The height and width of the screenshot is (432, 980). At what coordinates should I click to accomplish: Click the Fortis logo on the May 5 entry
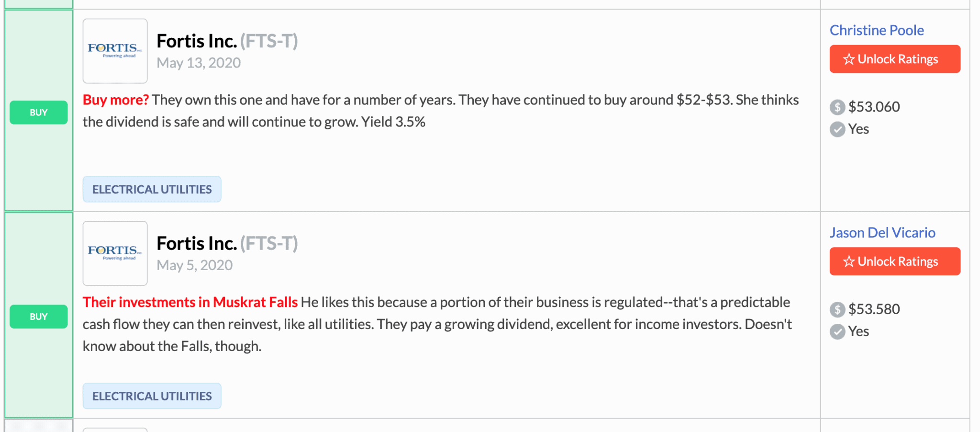[x=115, y=253]
